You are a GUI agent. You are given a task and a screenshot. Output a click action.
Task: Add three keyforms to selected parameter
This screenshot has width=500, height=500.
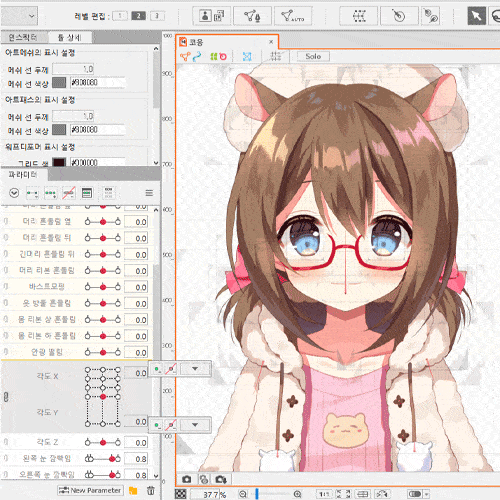point(51,193)
